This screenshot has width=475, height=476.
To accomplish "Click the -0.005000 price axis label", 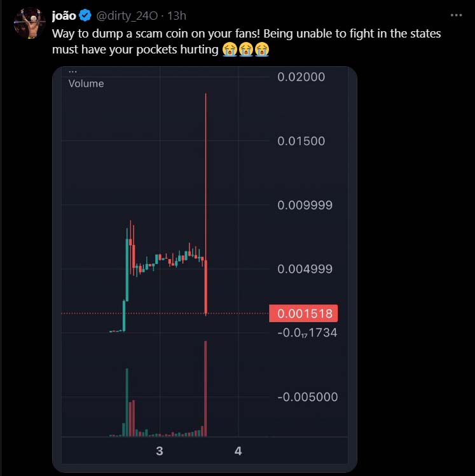I will pyautogui.click(x=306, y=397).
